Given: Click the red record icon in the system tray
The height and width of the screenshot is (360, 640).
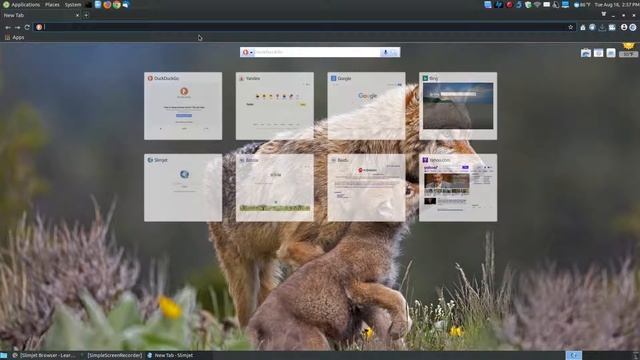Looking at the screenshot, I should pos(509,4).
